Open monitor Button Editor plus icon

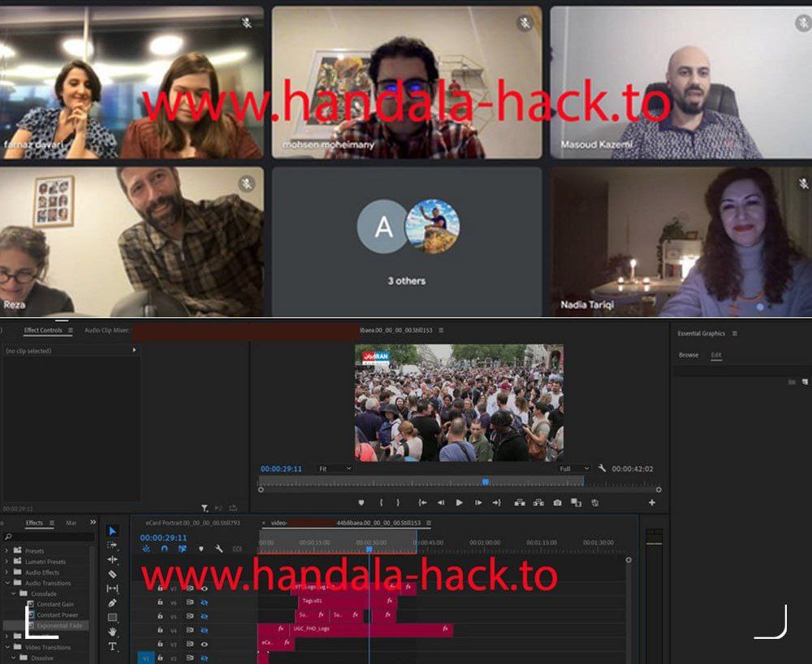pos(652,502)
